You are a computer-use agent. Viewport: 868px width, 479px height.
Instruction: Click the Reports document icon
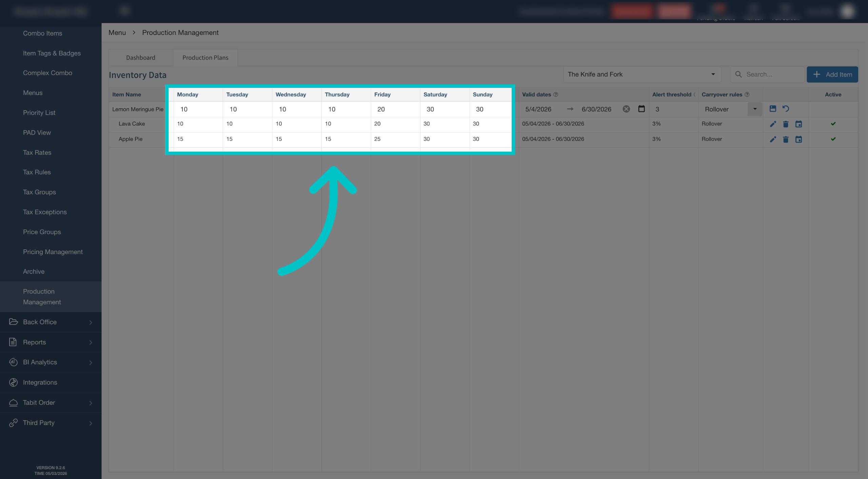pyautogui.click(x=13, y=342)
